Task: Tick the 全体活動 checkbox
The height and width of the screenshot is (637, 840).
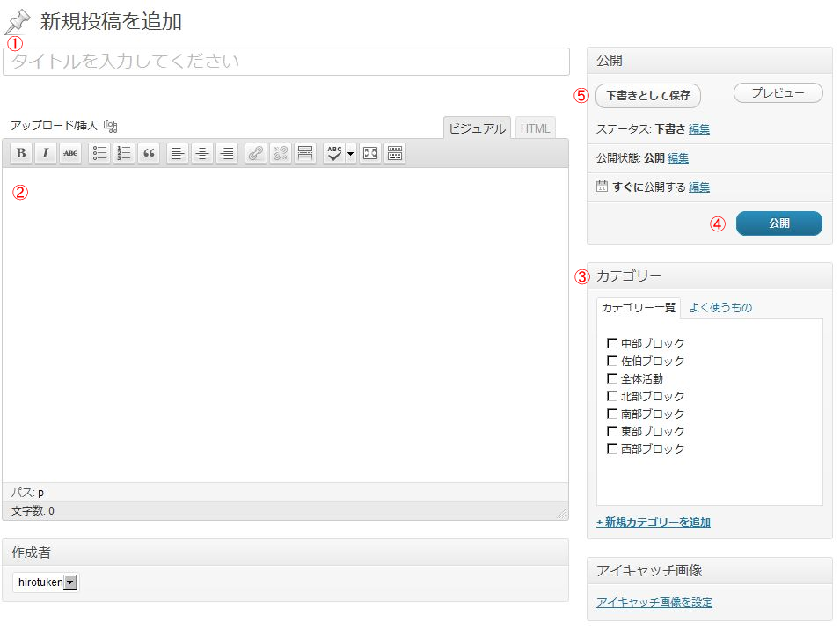Action: pos(612,378)
